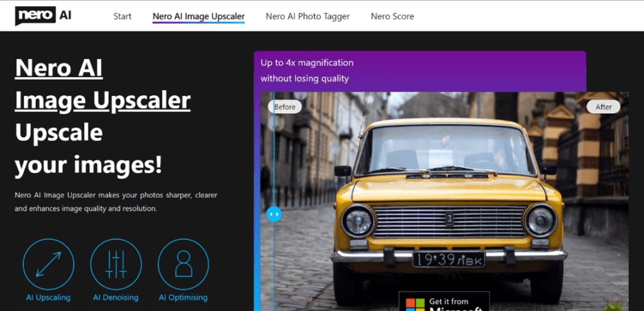Click the After label on the image
This screenshot has height=311, width=644.
coord(603,107)
